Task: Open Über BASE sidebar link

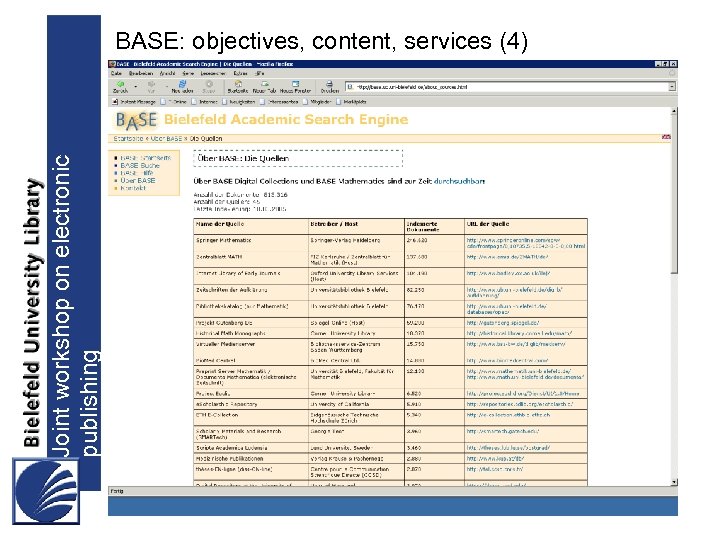Action: [138, 180]
